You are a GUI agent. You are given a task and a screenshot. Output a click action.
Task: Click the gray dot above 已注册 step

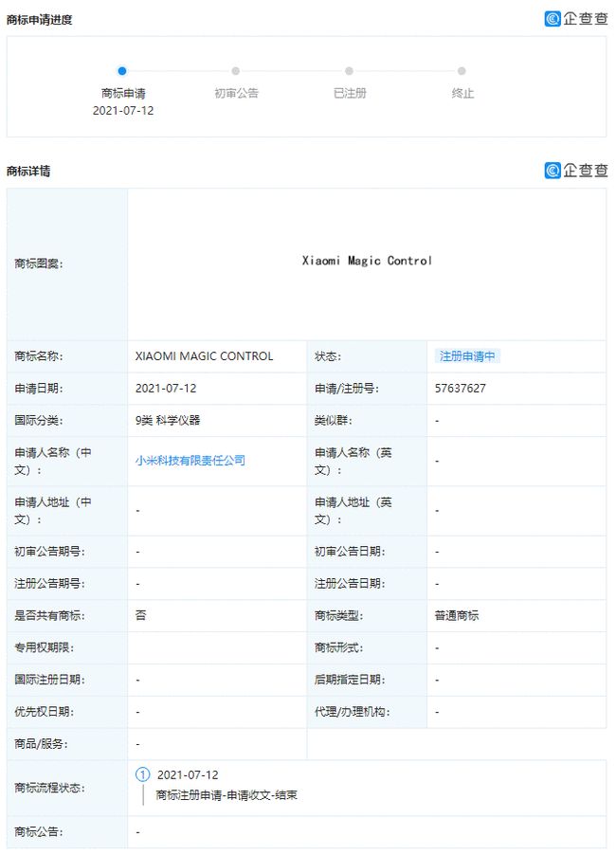coord(349,71)
